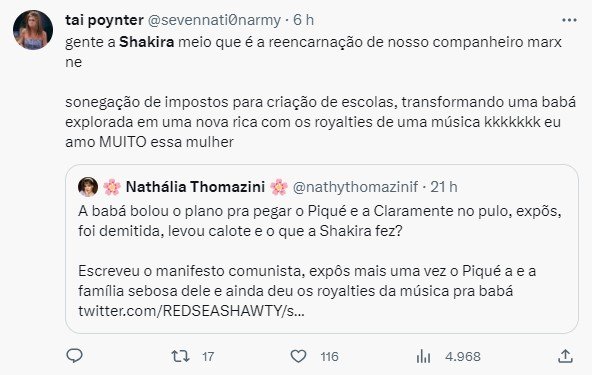The image size is (592, 375).
Task: Click the likes count 116
Action: [x=329, y=356]
